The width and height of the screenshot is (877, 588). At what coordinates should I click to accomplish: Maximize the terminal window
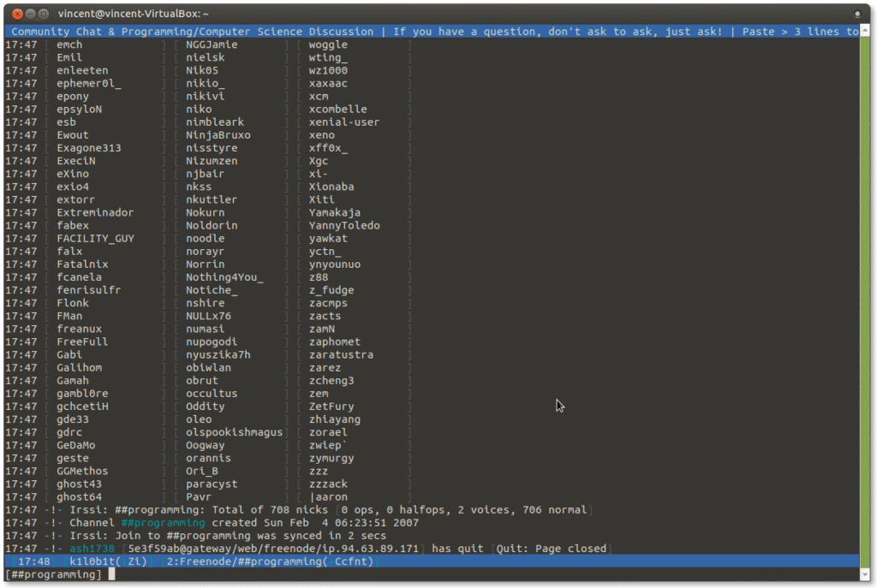(x=45, y=14)
